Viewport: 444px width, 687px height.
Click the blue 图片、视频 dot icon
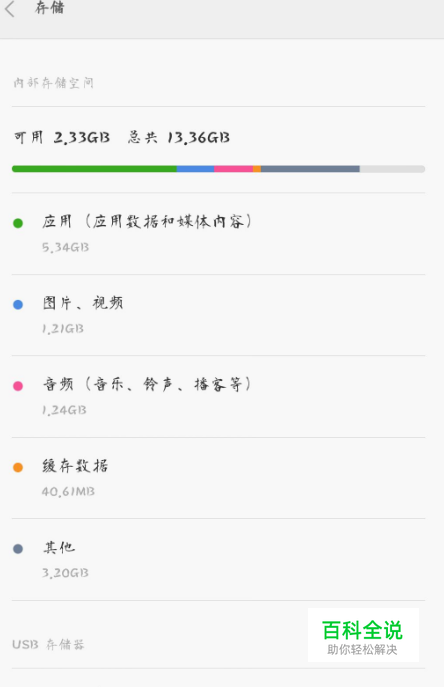click(x=18, y=305)
